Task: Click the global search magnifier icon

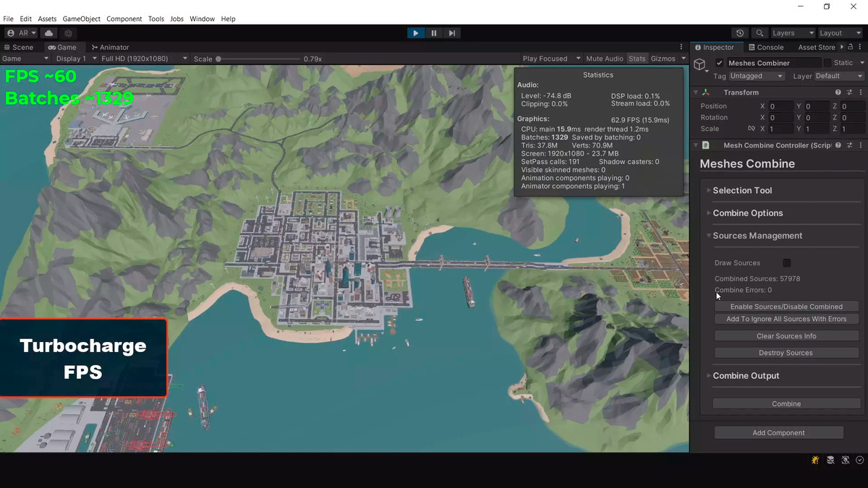Action: pyautogui.click(x=759, y=33)
